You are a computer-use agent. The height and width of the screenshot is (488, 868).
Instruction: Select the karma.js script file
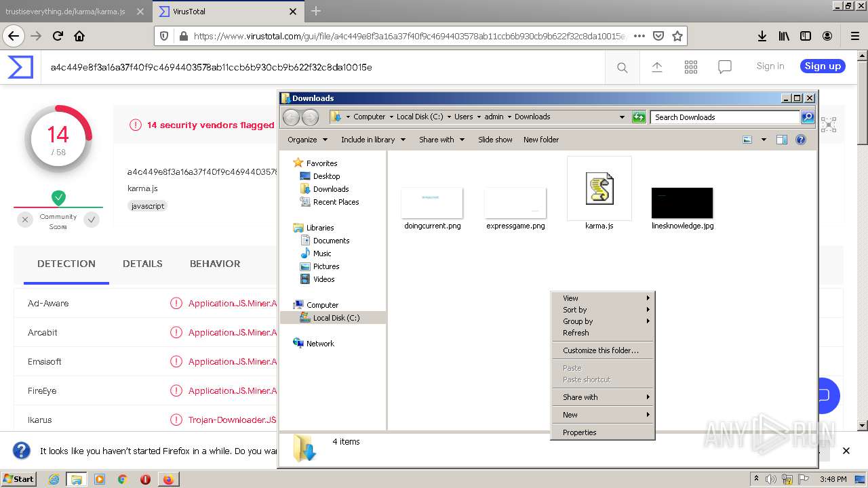599,194
